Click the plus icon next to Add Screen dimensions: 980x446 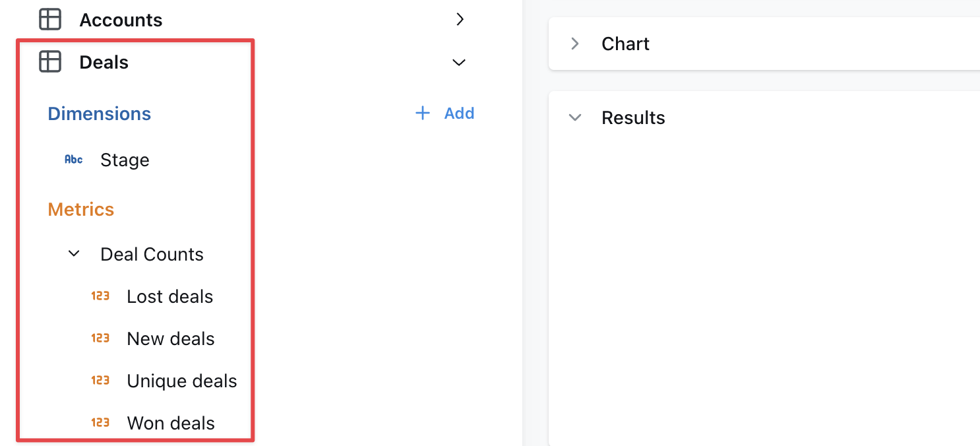pyautogui.click(x=422, y=113)
